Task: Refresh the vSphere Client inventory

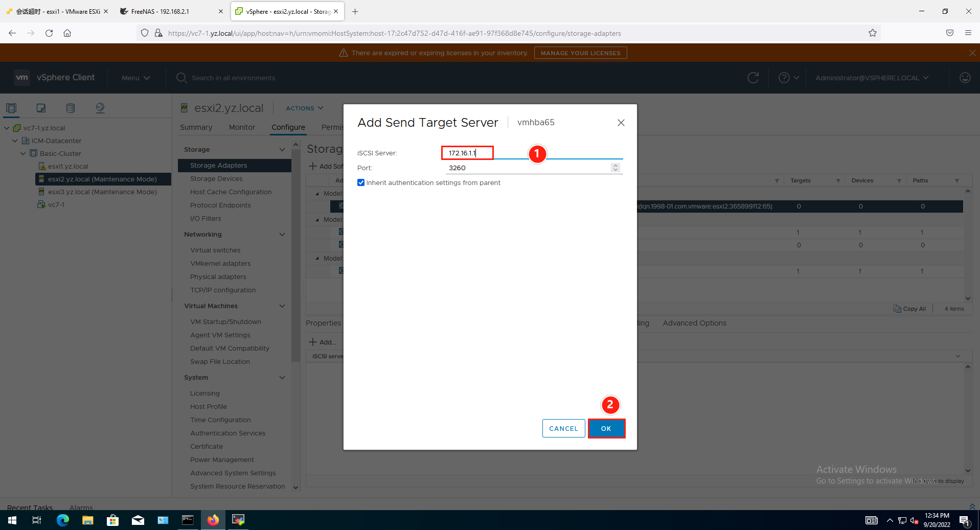Action: (x=753, y=78)
